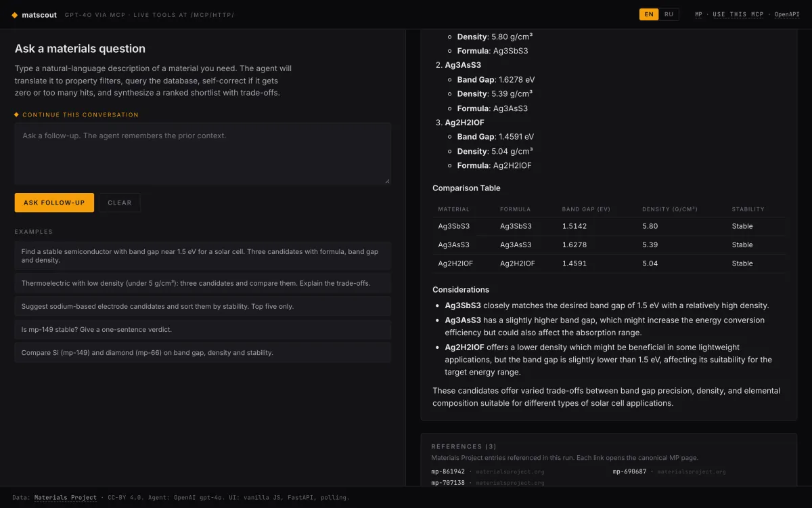Focus the follow-up question text area
This screenshot has height=508, width=812.
203,153
